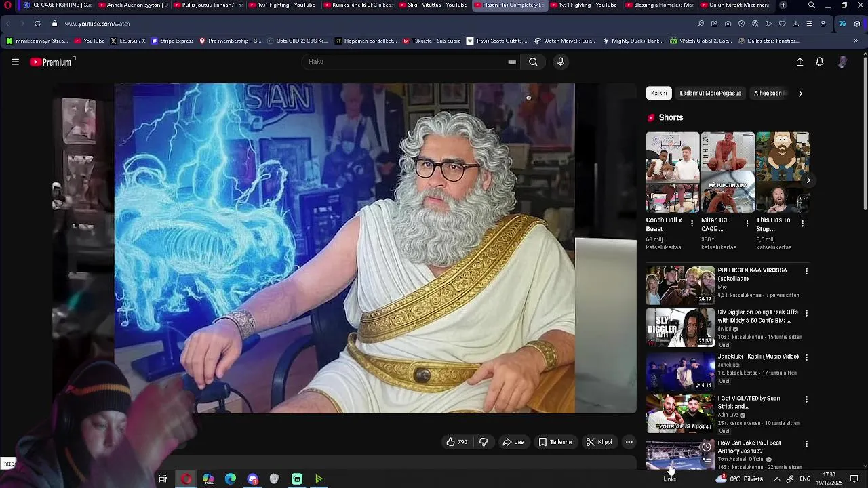Open the Dallas Stars Fanatics bookmark

point(768,41)
